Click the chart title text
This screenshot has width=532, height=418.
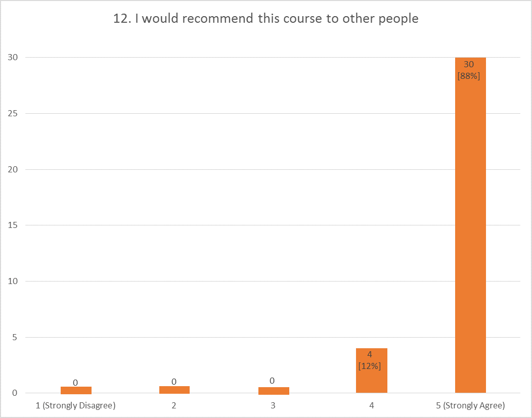click(x=265, y=19)
